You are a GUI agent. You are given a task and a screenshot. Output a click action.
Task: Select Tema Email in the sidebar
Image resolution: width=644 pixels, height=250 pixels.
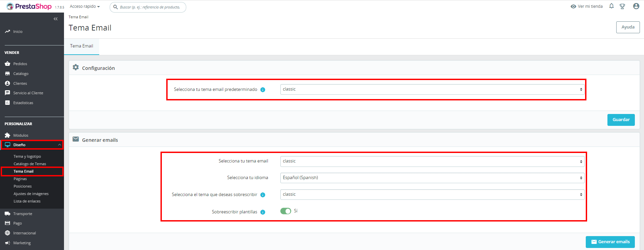23,171
